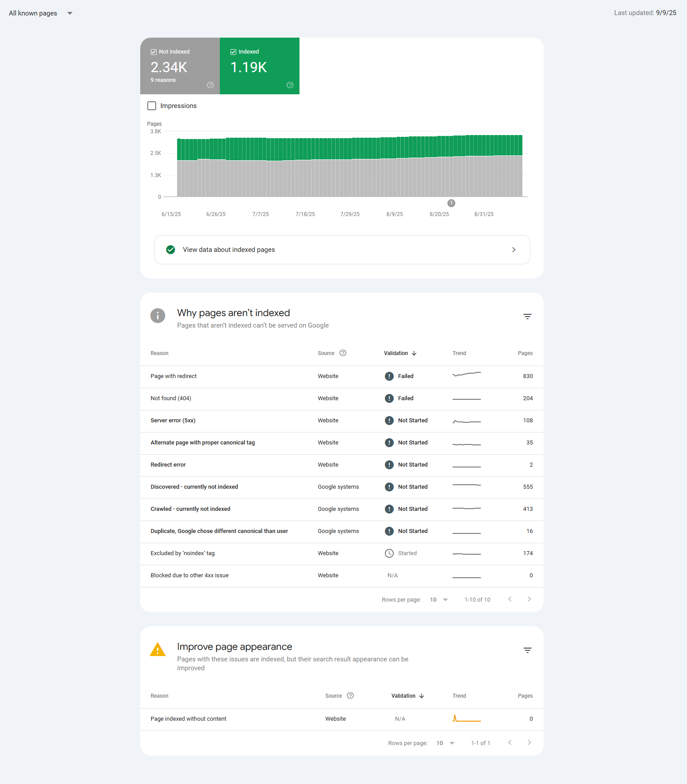Uncheck the Indexed checkbox

[233, 52]
